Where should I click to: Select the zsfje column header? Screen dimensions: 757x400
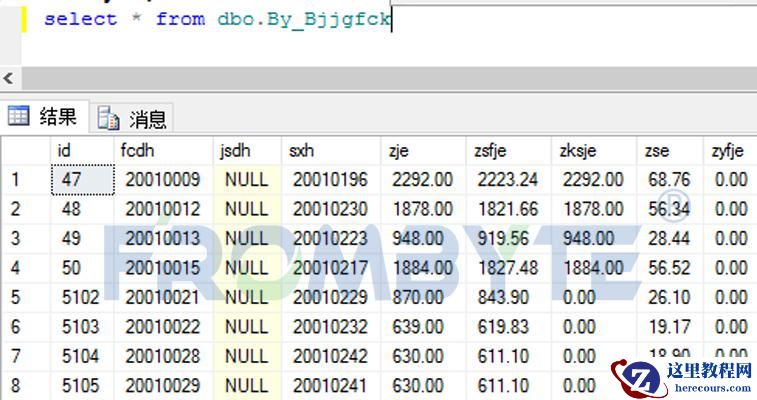[508, 151]
